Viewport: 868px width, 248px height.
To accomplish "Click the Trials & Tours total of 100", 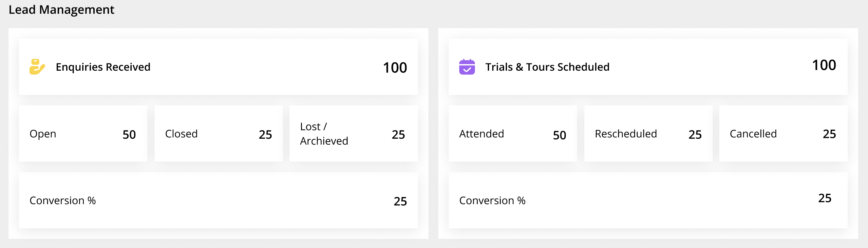I will 823,65.
